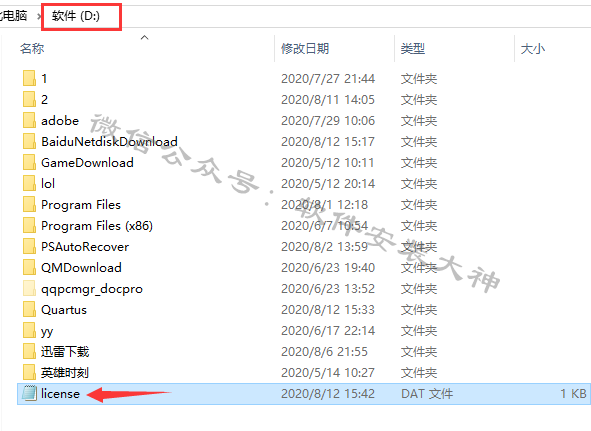Select the GameDownload folder name

[87, 163]
